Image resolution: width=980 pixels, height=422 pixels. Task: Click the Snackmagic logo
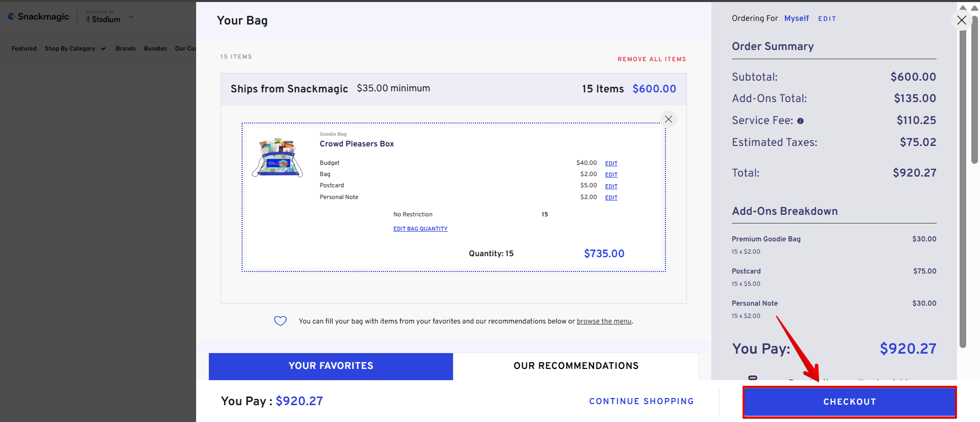point(38,17)
